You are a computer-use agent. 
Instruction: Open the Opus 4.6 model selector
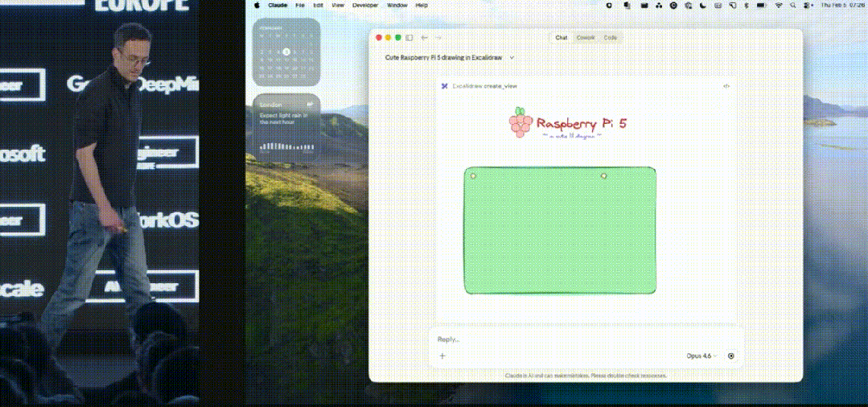coord(701,356)
